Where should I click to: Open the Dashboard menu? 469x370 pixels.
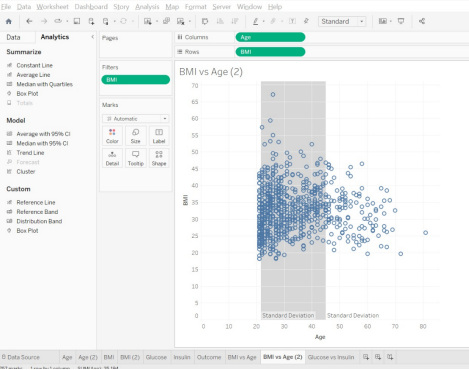point(91,7)
